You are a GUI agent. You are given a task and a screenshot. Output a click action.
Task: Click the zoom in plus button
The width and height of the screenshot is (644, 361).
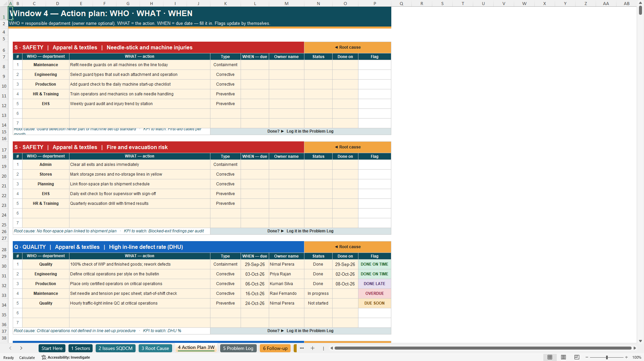click(x=626, y=357)
